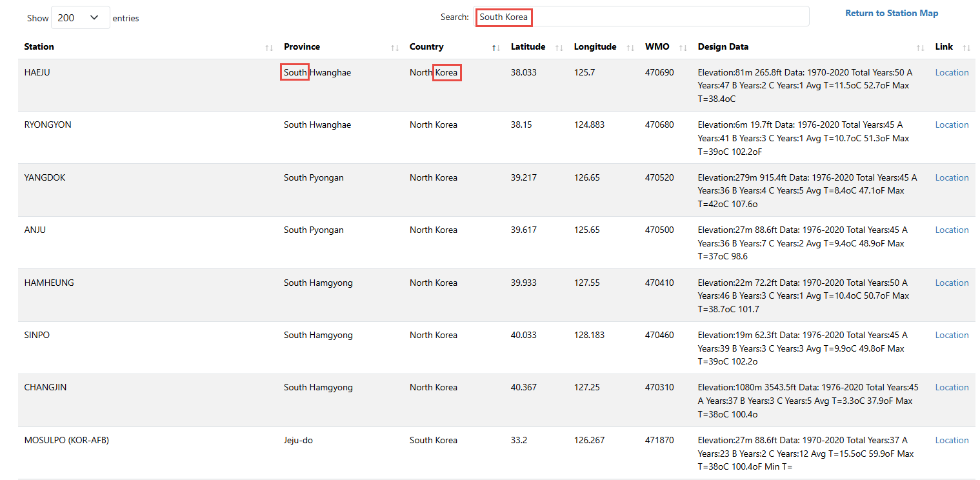This screenshot has height=480, width=980.
Task: Click sort arrows in Latitude column header
Action: 559,48
